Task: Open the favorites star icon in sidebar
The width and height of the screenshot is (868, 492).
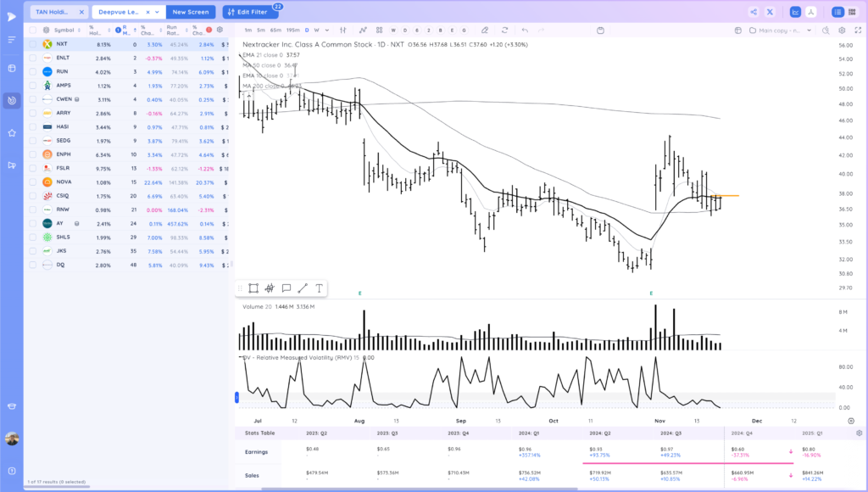Action: coord(12,133)
